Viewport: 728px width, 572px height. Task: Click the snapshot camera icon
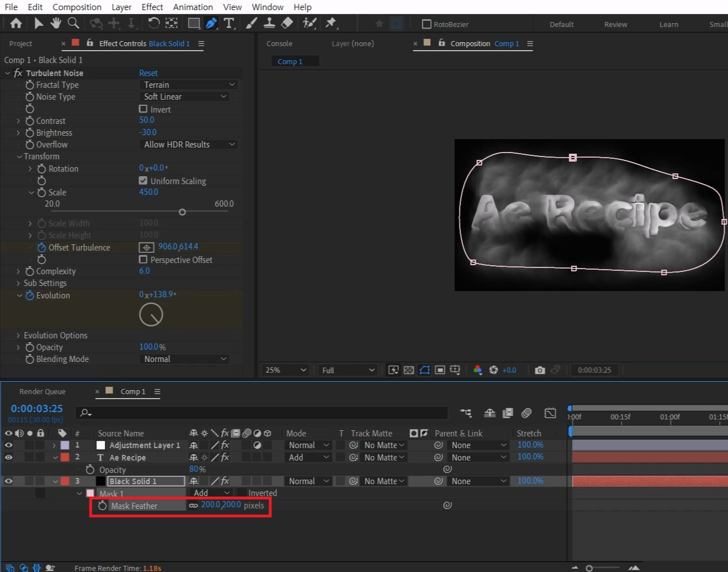[540, 370]
